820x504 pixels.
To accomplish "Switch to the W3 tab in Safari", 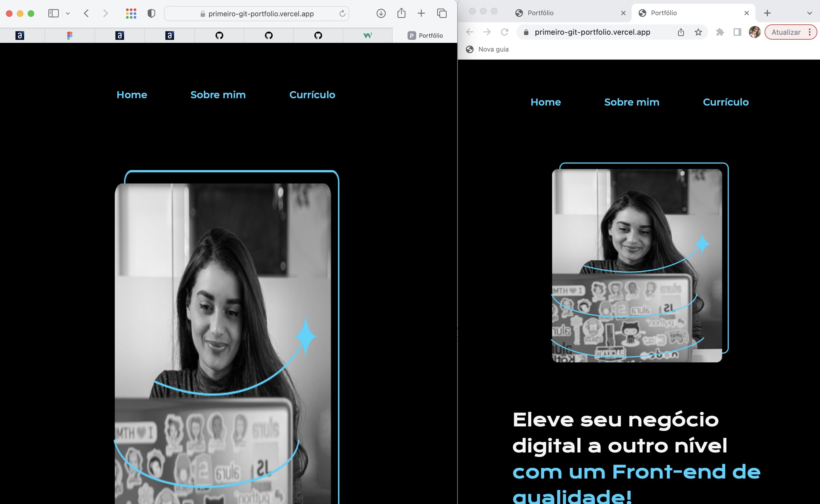I will point(368,35).
